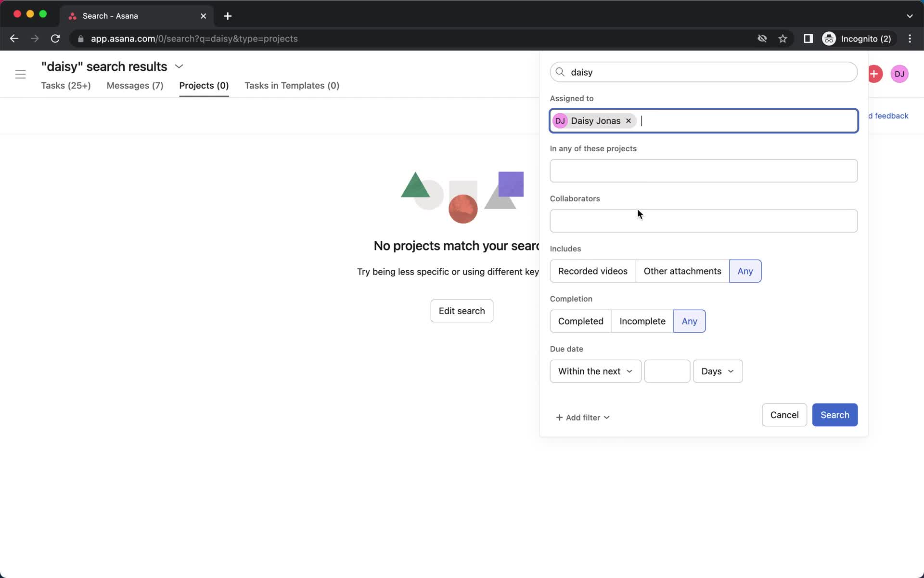
Task: Select the Completed toggle filter
Action: (x=581, y=321)
